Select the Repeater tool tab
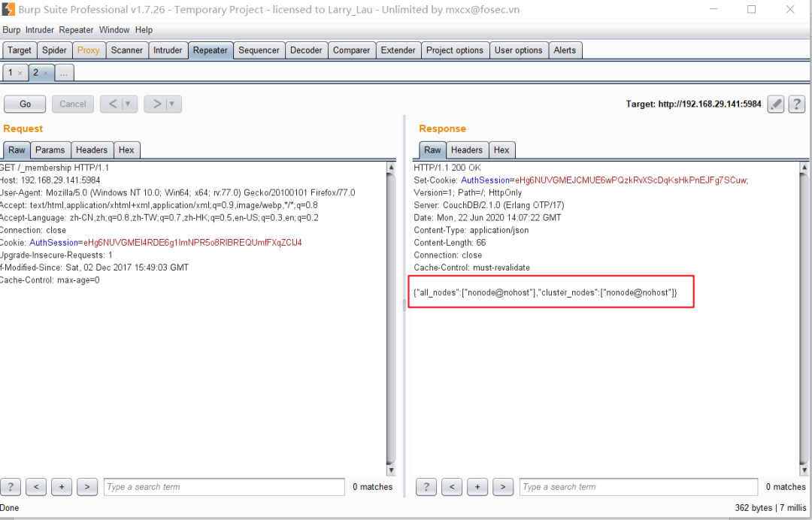This screenshot has height=520, width=812. (x=211, y=50)
